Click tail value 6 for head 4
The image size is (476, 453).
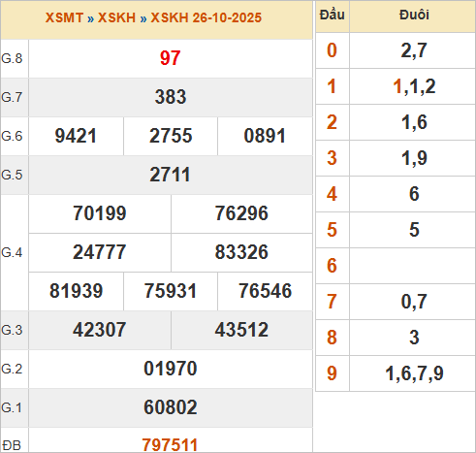click(x=414, y=194)
